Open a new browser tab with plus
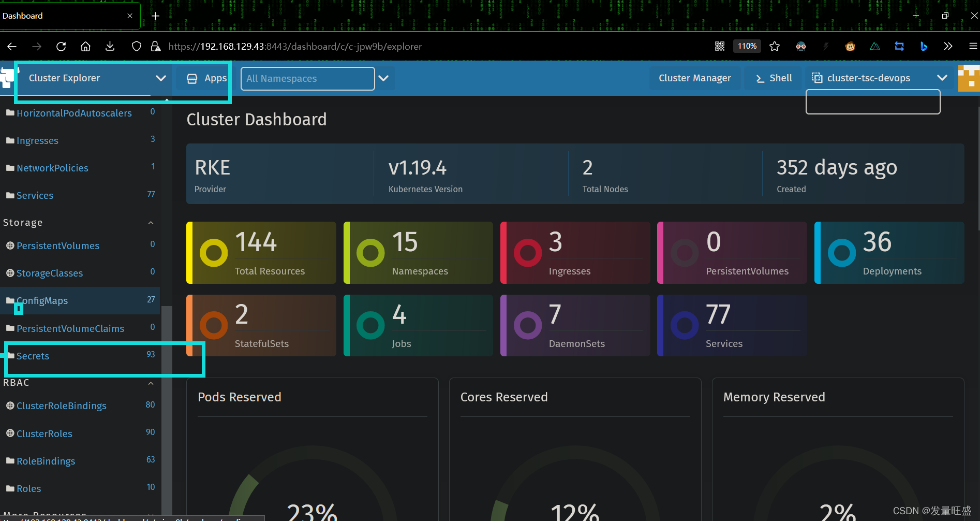Screen dimensions: 980x521 click(155, 16)
